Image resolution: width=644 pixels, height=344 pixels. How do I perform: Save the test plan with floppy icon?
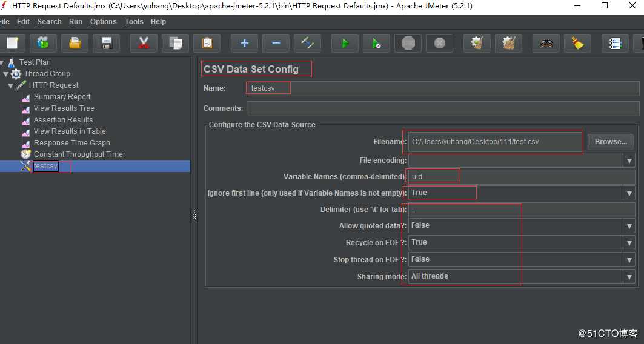point(107,43)
